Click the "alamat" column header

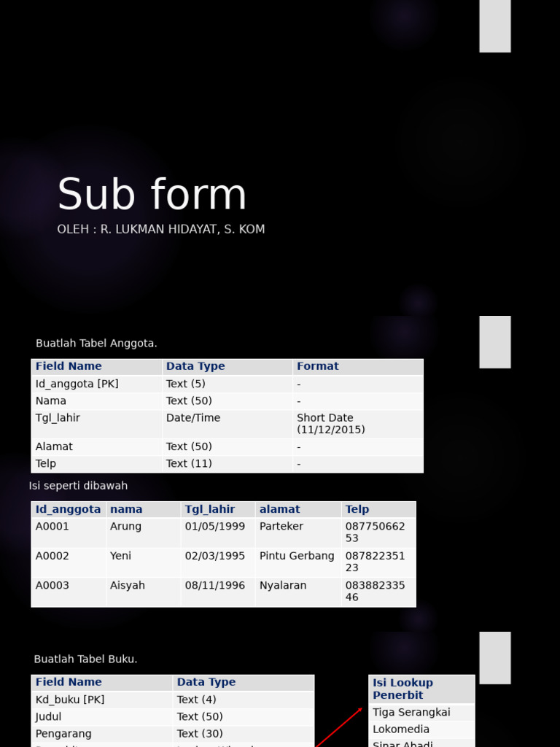point(279,509)
